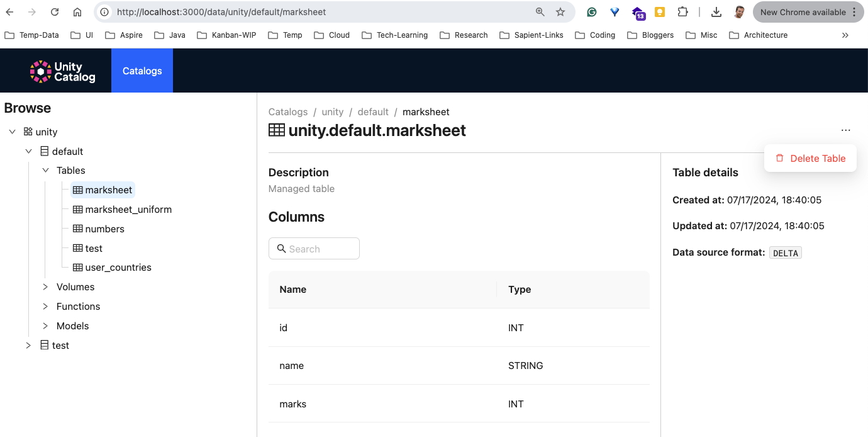Collapse the unity catalog tree node
Image resolution: width=868 pixels, height=437 pixels.
click(12, 132)
